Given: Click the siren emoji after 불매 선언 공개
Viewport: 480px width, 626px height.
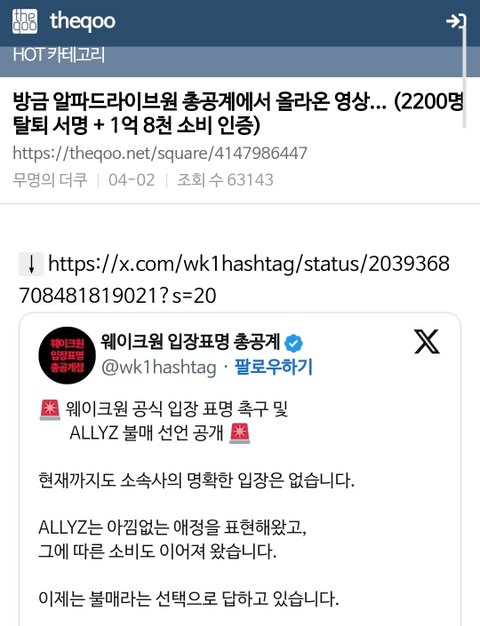Looking at the screenshot, I should coord(240,433).
